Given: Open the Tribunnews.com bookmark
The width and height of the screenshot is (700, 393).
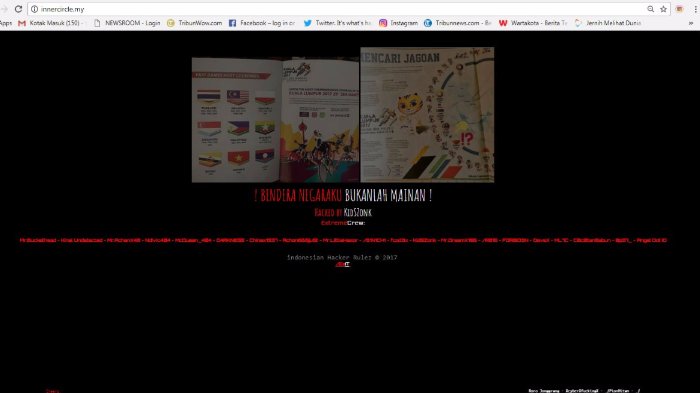Looking at the screenshot, I should click(458, 23).
